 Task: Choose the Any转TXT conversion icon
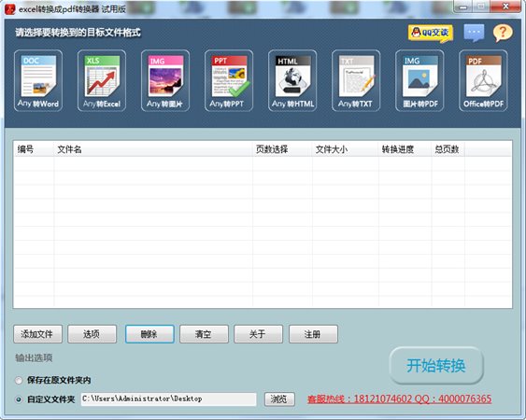pos(356,81)
